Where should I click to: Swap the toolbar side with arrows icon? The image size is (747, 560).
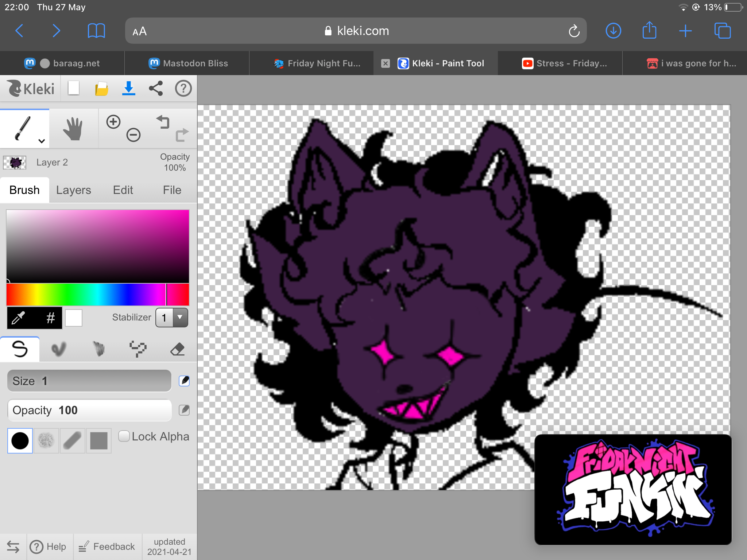click(13, 547)
